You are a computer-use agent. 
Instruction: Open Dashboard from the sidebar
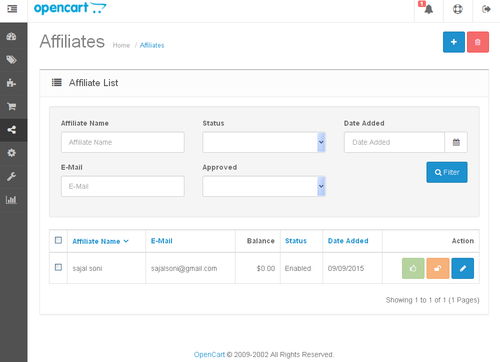point(12,36)
